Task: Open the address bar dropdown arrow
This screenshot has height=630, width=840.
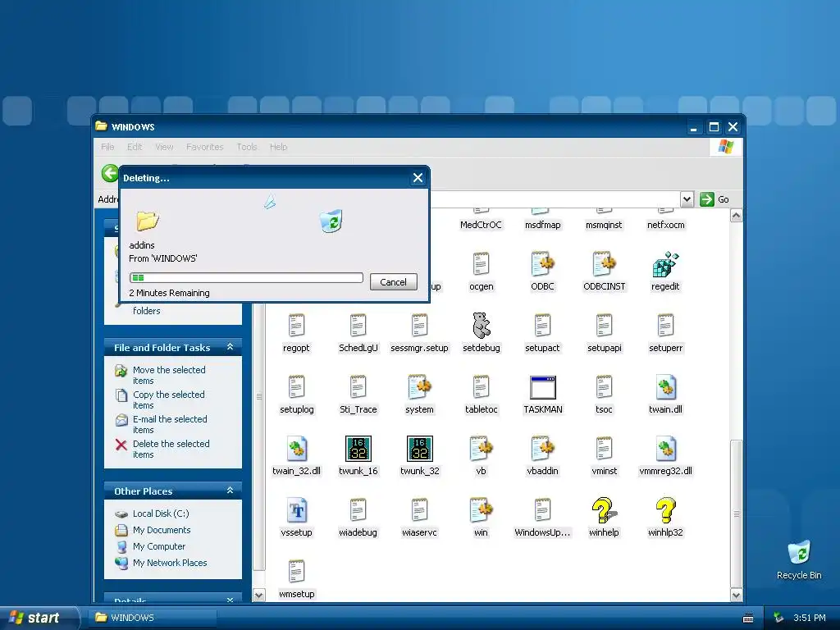Action: pyautogui.click(x=687, y=199)
